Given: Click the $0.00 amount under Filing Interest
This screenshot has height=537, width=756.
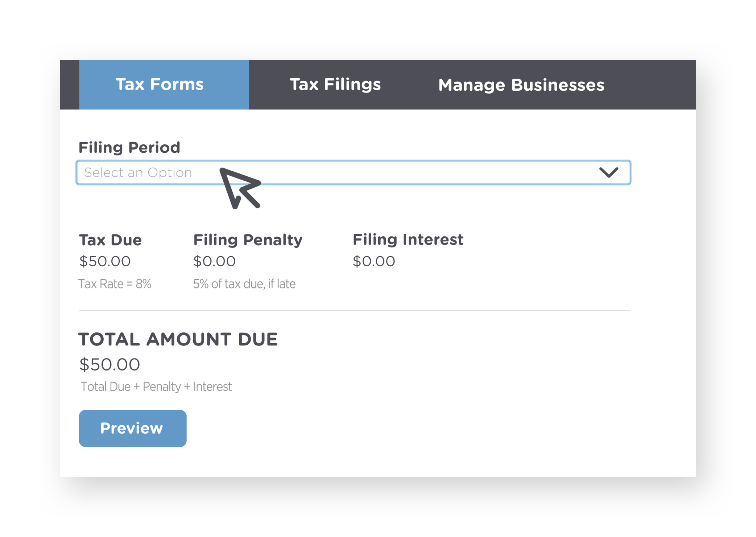Looking at the screenshot, I should pos(374,261).
